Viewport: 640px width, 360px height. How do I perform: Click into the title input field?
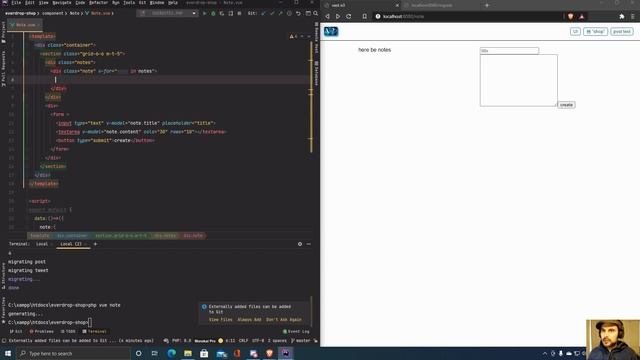[x=509, y=51]
